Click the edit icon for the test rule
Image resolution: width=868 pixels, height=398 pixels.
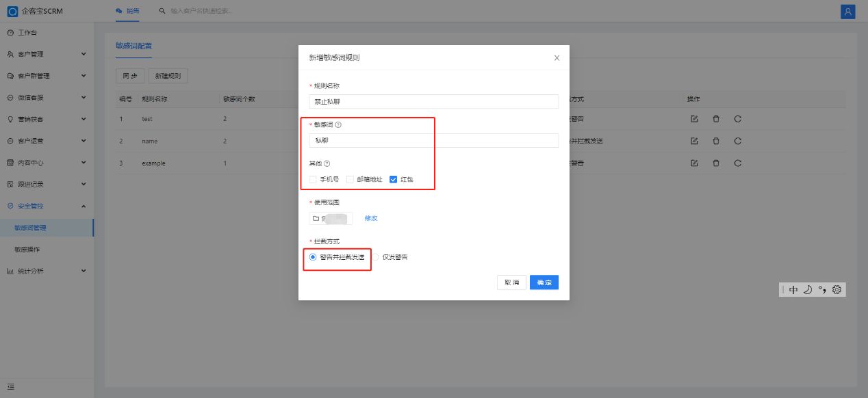coord(694,119)
